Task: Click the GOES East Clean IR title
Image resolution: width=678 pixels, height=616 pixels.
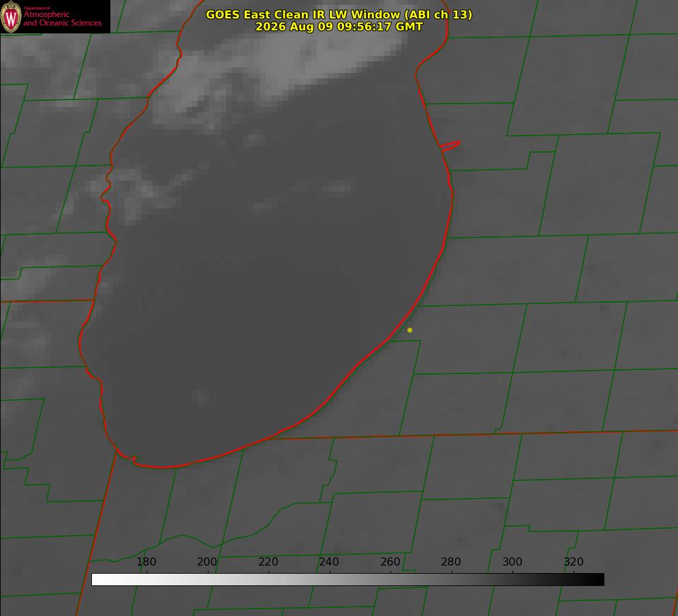Action: pyautogui.click(x=339, y=14)
